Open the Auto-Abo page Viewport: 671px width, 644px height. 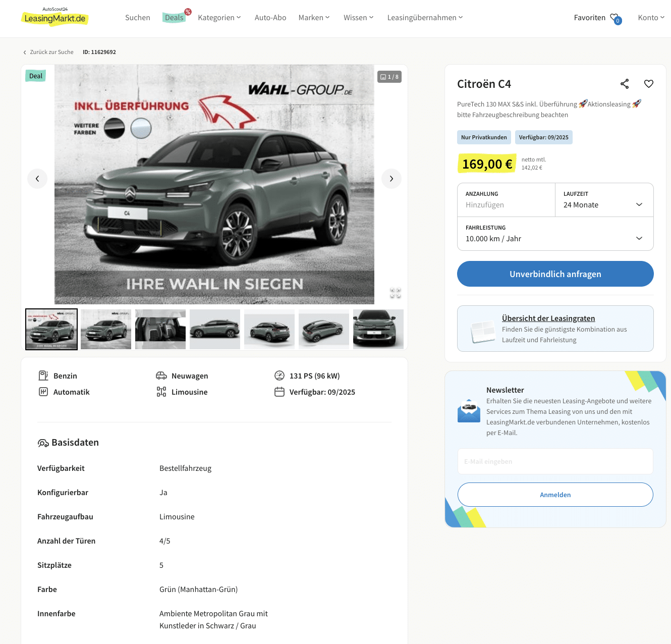pos(270,18)
